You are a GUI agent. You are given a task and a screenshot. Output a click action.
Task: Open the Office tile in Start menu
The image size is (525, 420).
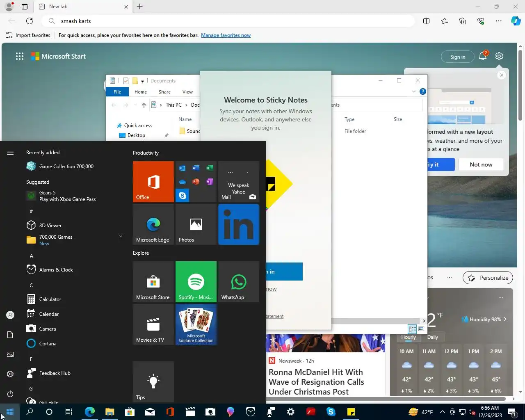coord(153,182)
